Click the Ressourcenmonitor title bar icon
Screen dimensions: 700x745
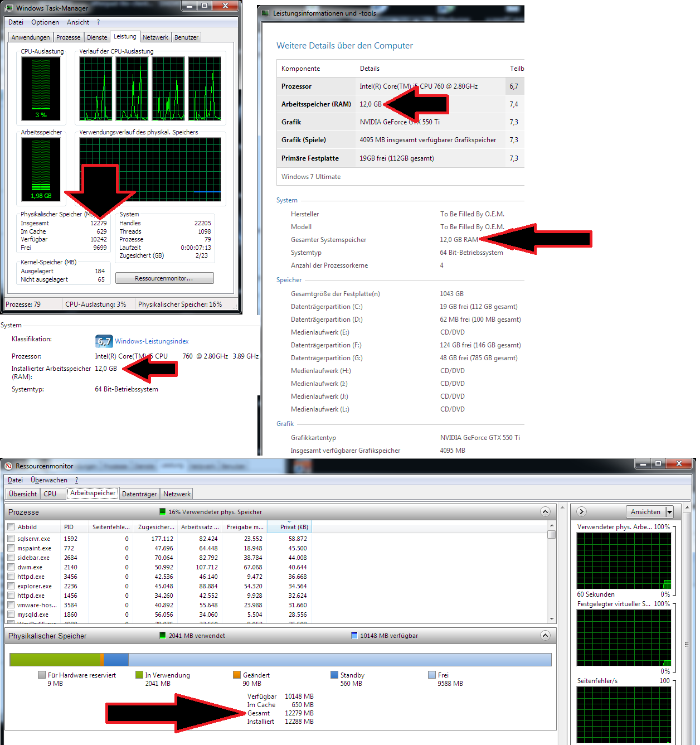(x=8, y=466)
